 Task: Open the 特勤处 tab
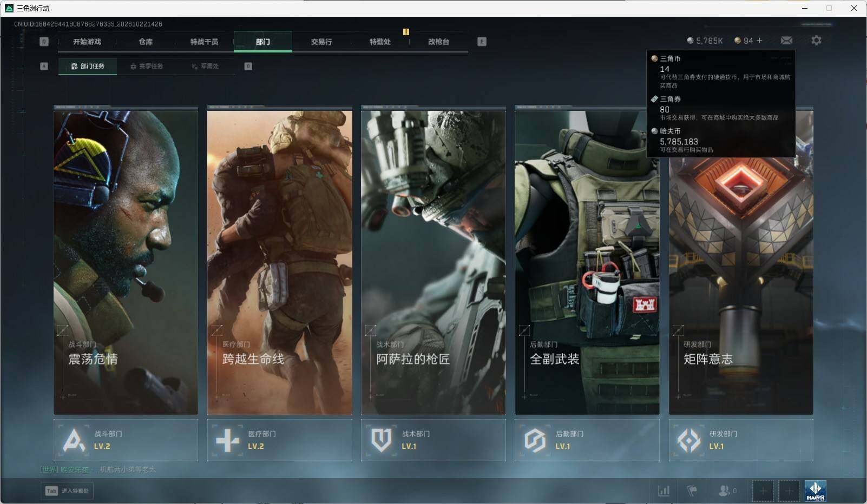(380, 42)
